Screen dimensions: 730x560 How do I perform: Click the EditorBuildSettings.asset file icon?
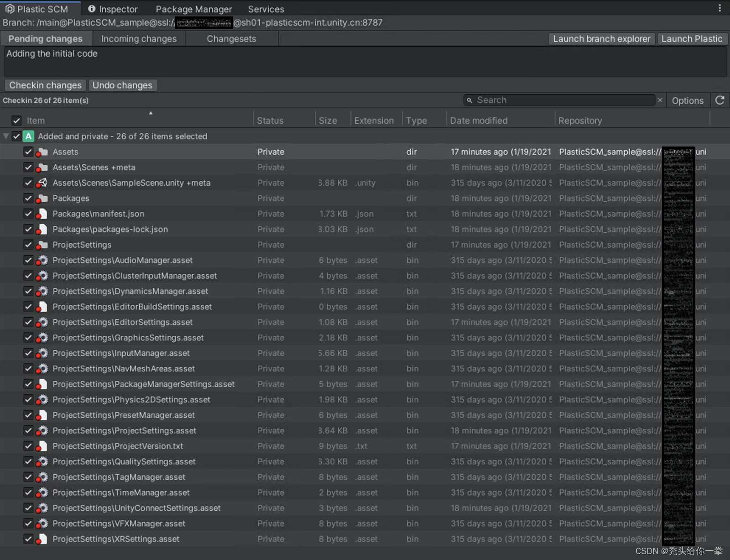pyautogui.click(x=42, y=307)
